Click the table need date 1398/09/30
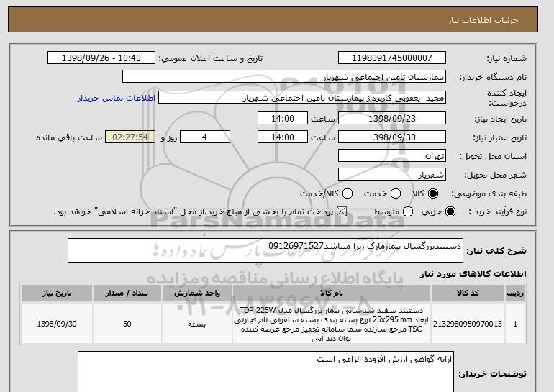Screen dimensions: 554x392 click(57, 324)
